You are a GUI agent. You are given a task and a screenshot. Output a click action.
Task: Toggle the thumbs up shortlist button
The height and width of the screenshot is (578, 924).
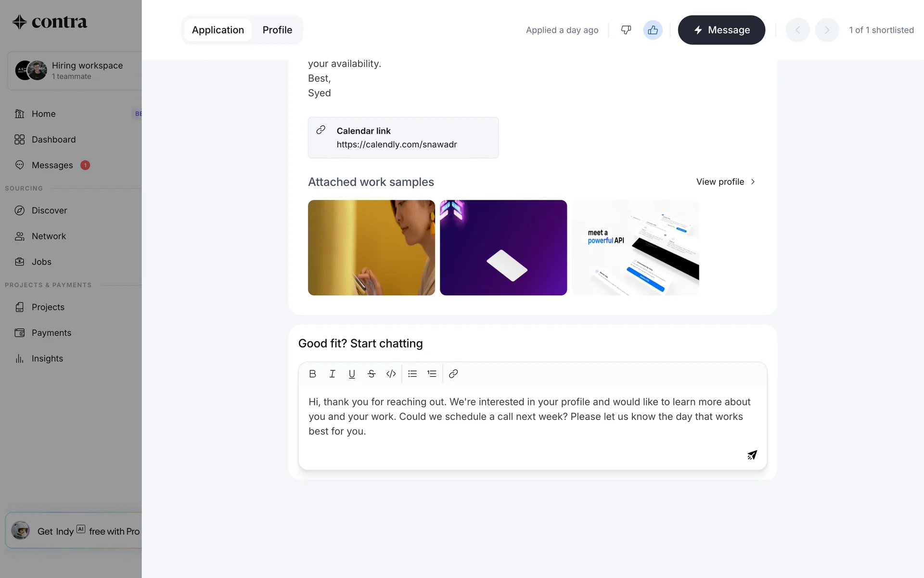coord(653,30)
